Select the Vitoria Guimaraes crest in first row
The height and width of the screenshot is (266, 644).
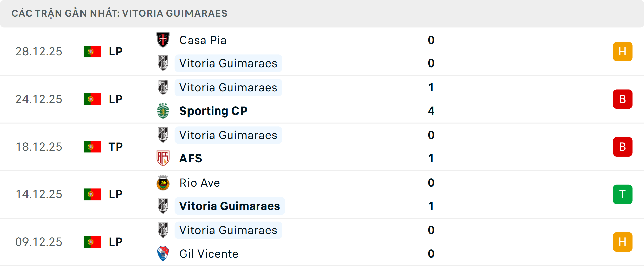163,63
